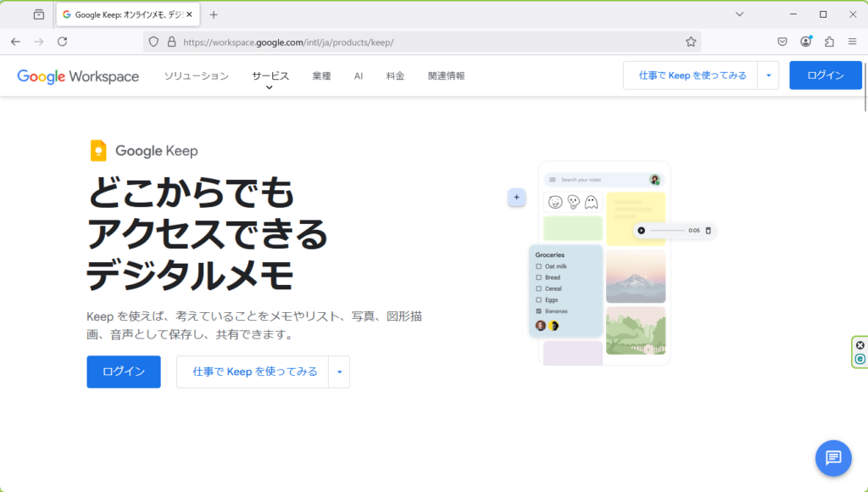868x492 pixels.
Task: Open the Firefox hamburger application menu
Action: tap(852, 42)
